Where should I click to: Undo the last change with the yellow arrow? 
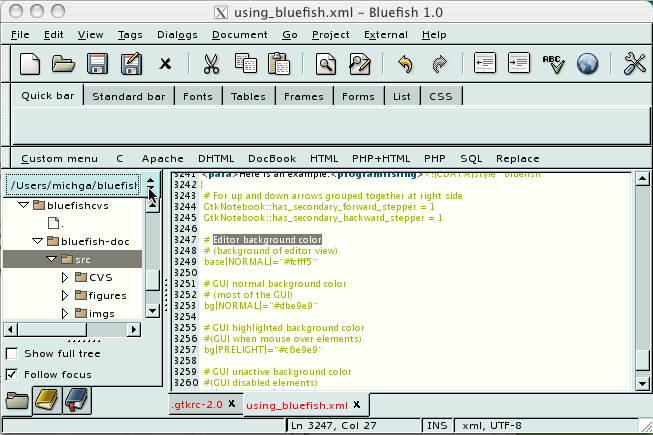click(x=405, y=64)
